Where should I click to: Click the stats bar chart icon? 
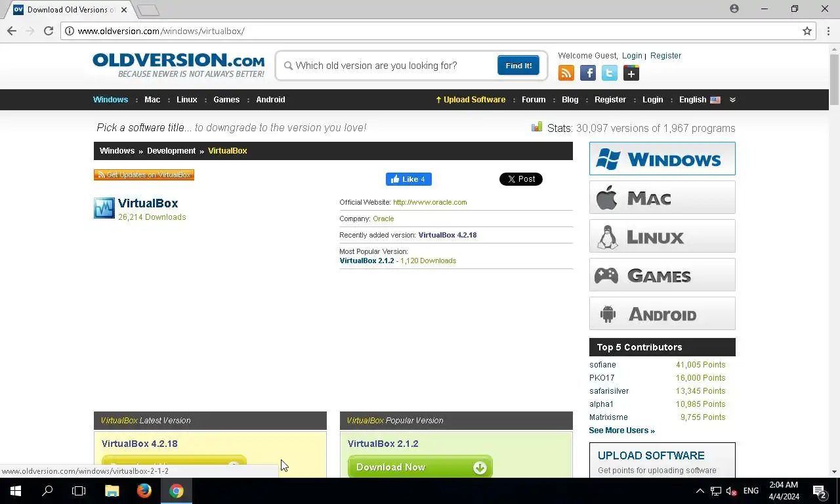coord(537,127)
